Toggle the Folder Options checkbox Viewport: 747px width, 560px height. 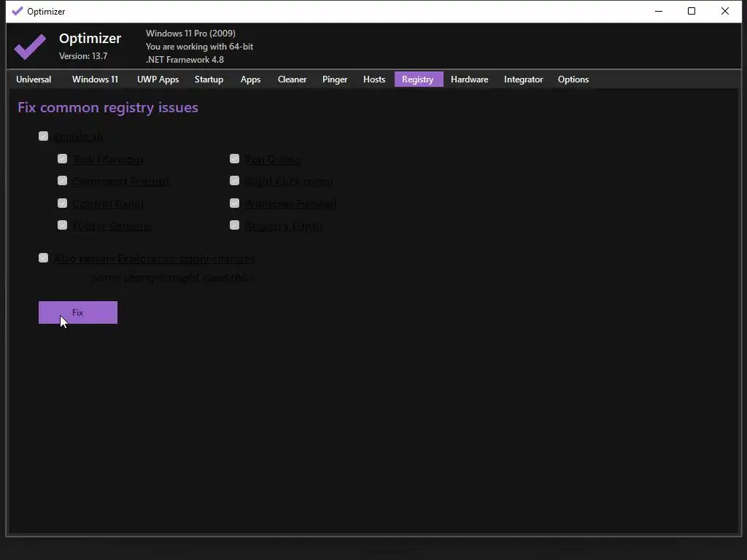63,225
